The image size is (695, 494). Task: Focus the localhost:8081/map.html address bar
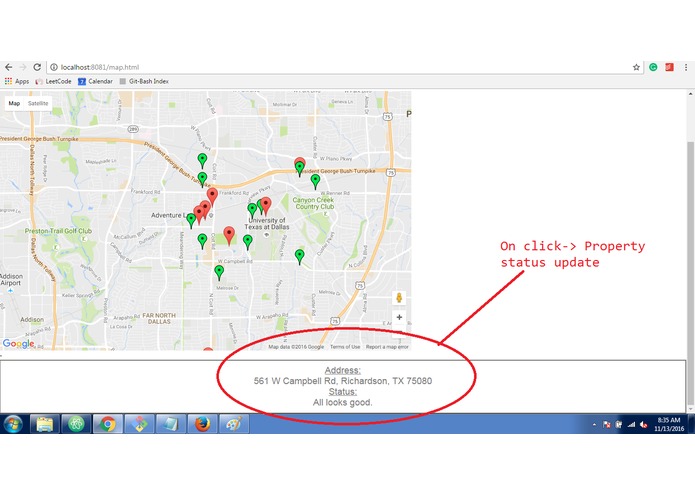coord(339,67)
